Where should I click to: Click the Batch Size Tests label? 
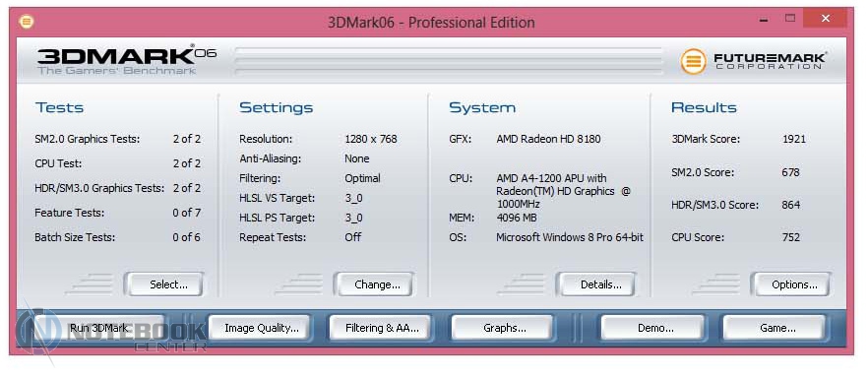tap(75, 237)
